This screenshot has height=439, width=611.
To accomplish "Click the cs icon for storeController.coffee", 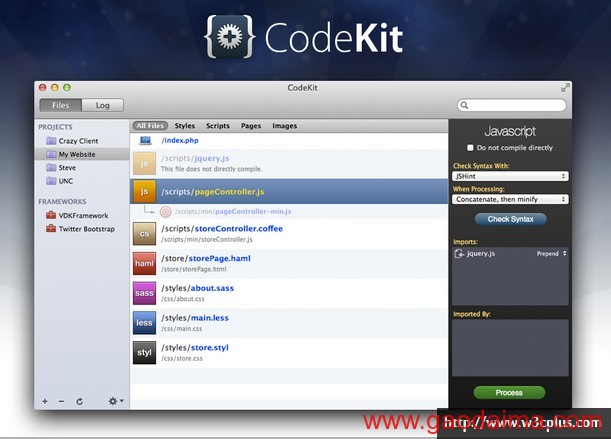I will click(144, 234).
